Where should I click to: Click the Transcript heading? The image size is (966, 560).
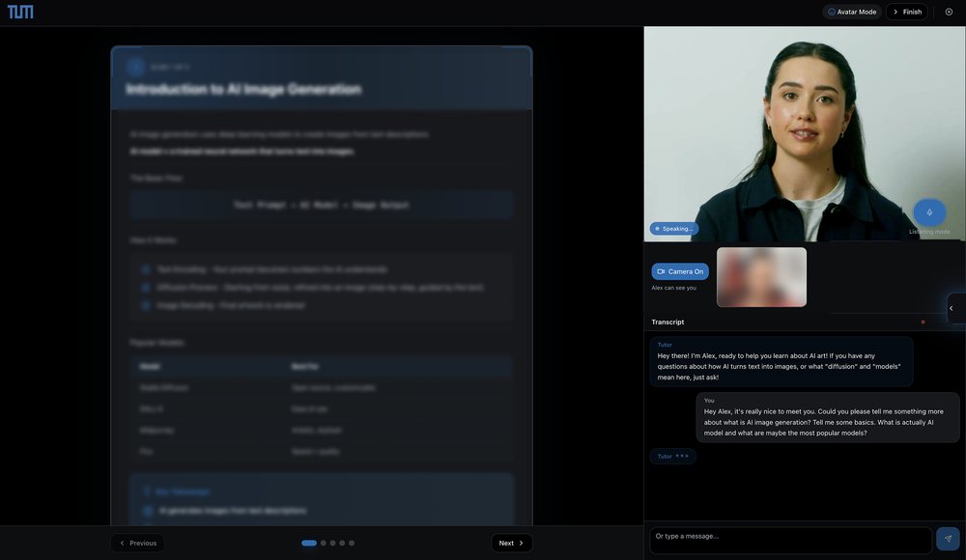(668, 322)
